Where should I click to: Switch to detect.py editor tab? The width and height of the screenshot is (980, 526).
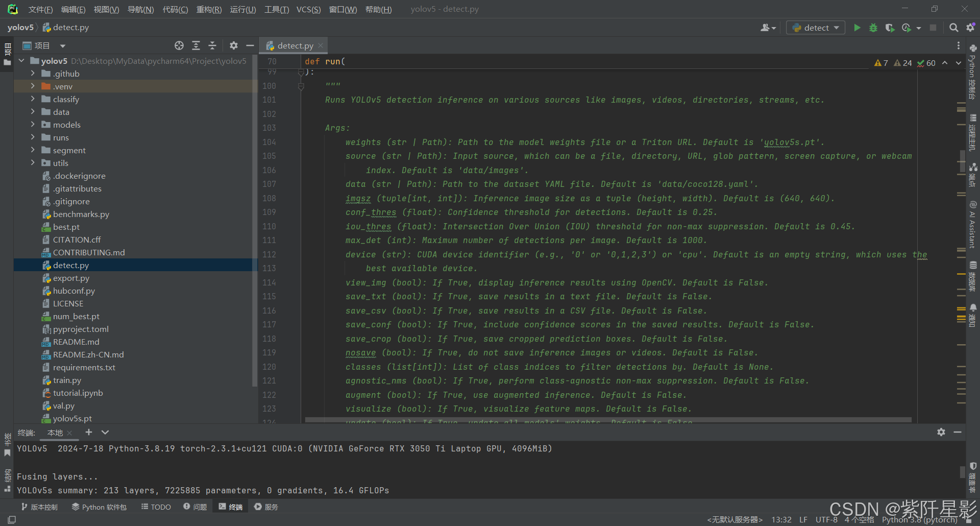pos(296,45)
